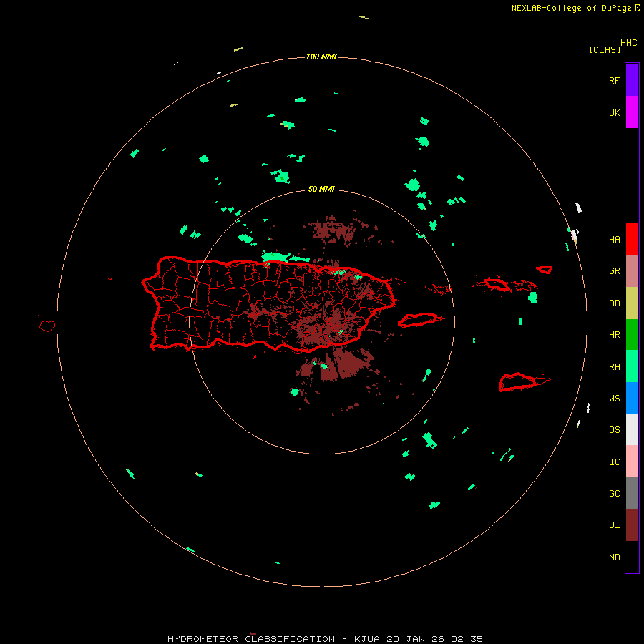The width and height of the screenshot is (644, 644).
Task: Click the HA red legend swatch
Action: point(632,239)
